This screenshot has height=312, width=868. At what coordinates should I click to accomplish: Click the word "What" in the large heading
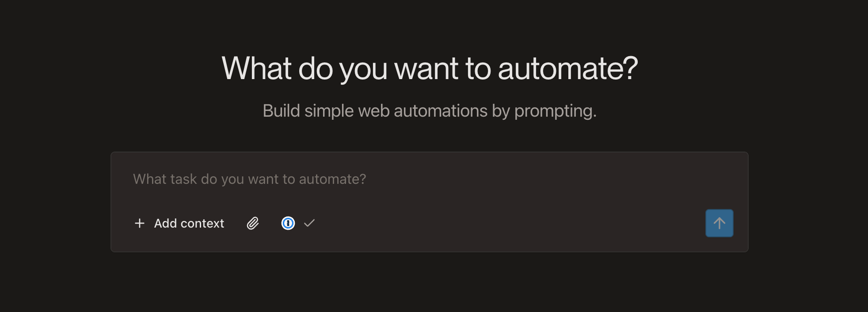click(x=256, y=68)
